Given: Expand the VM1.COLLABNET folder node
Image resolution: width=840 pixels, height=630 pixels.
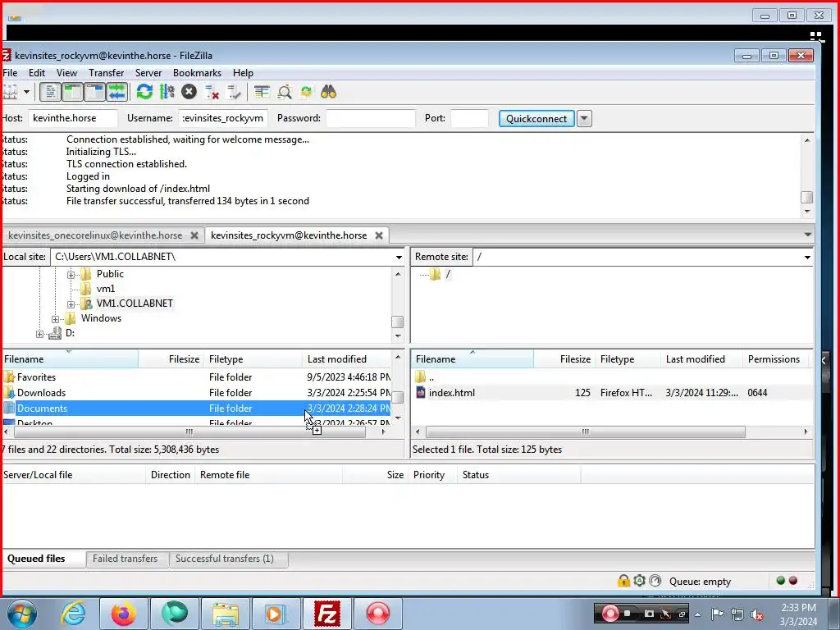Looking at the screenshot, I should pos(71,304).
